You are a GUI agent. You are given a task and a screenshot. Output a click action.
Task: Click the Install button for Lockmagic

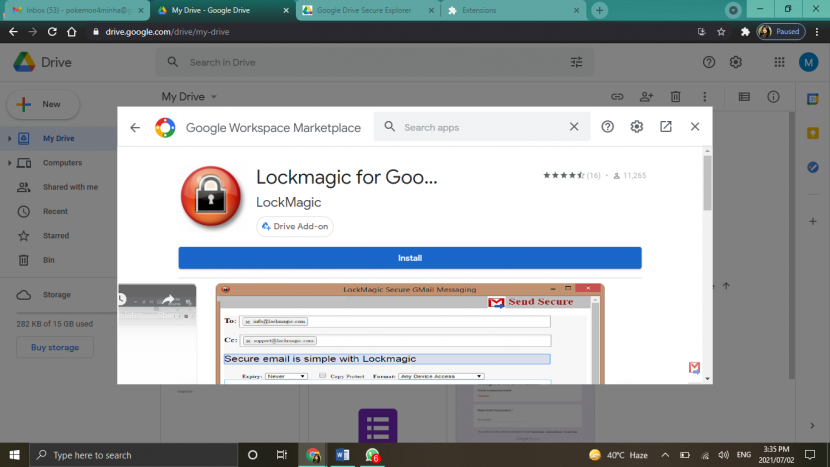tap(410, 258)
